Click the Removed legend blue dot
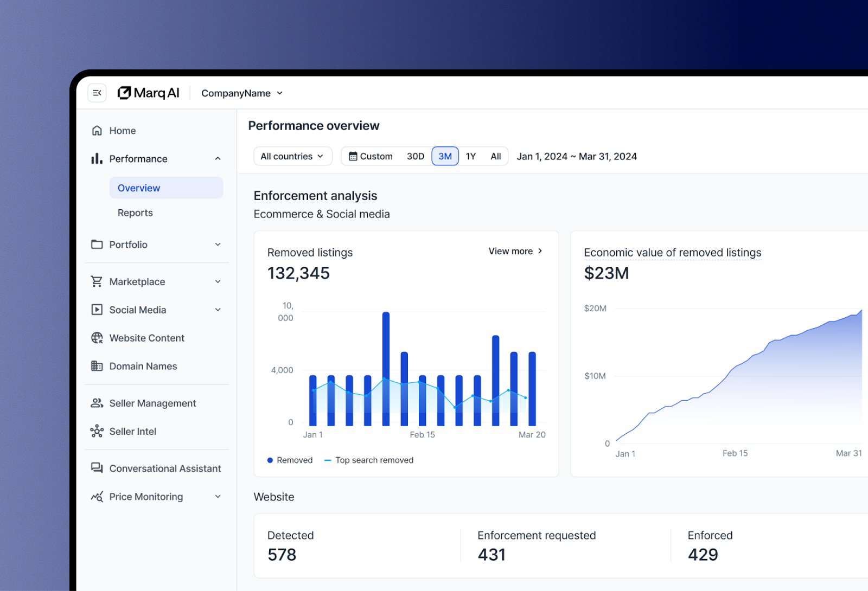Image resolution: width=868 pixels, height=591 pixels. pos(270,460)
